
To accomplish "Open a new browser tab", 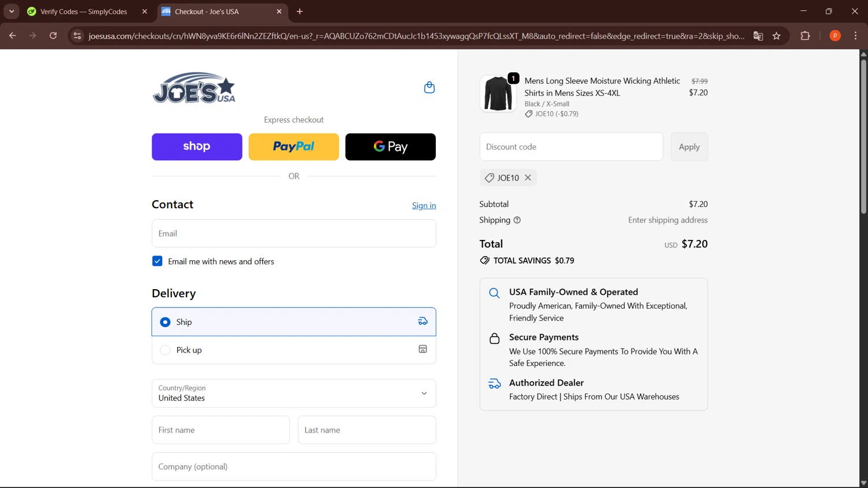I will (300, 12).
